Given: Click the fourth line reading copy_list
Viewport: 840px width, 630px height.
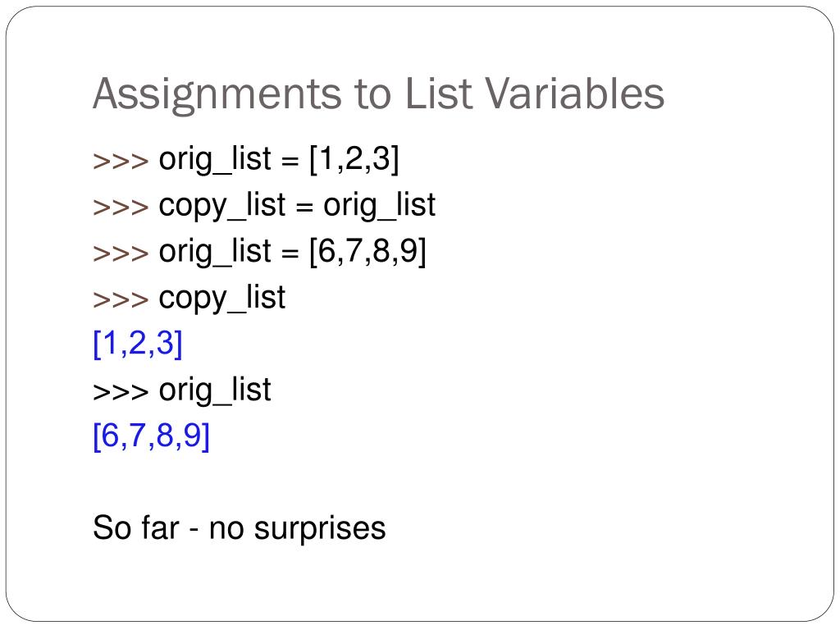Looking at the screenshot, I should (x=189, y=298).
